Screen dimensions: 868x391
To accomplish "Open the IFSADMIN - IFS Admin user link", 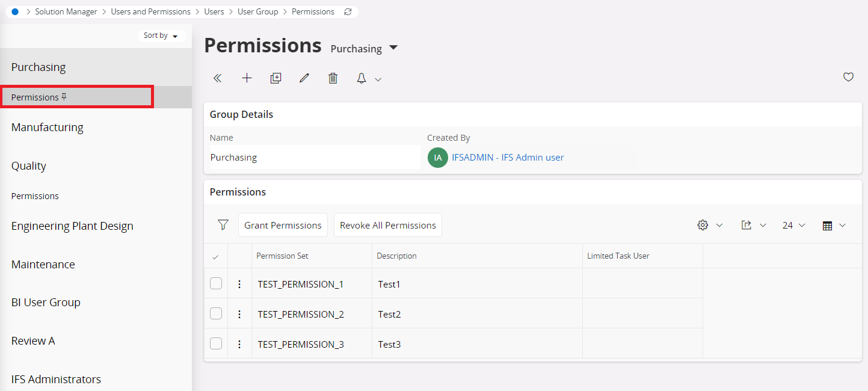I will pyautogui.click(x=508, y=158).
